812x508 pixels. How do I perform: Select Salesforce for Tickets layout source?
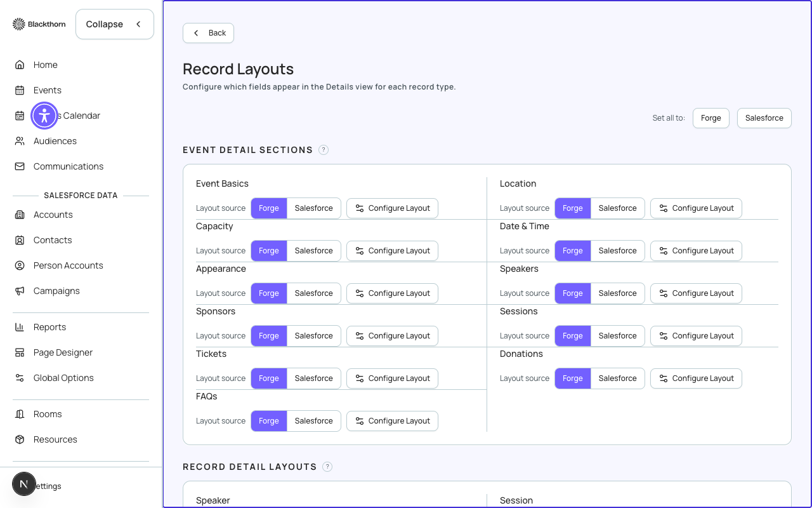pos(314,378)
